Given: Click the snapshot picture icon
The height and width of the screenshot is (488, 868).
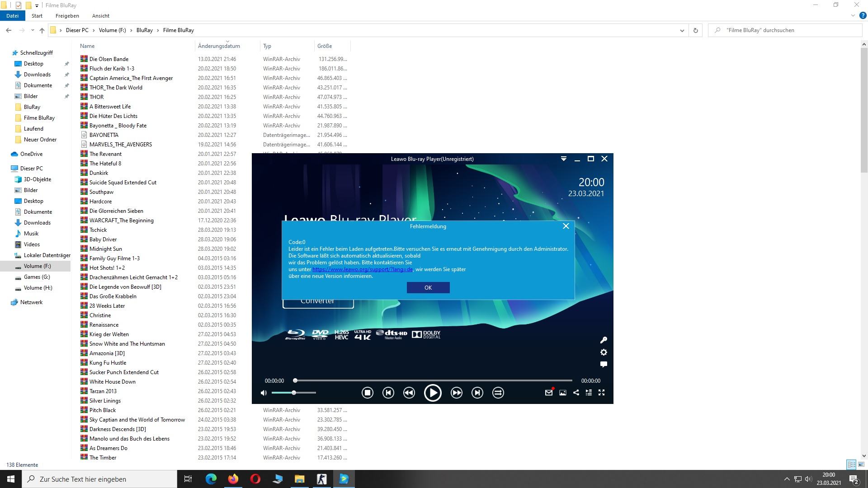Looking at the screenshot, I should (563, 393).
